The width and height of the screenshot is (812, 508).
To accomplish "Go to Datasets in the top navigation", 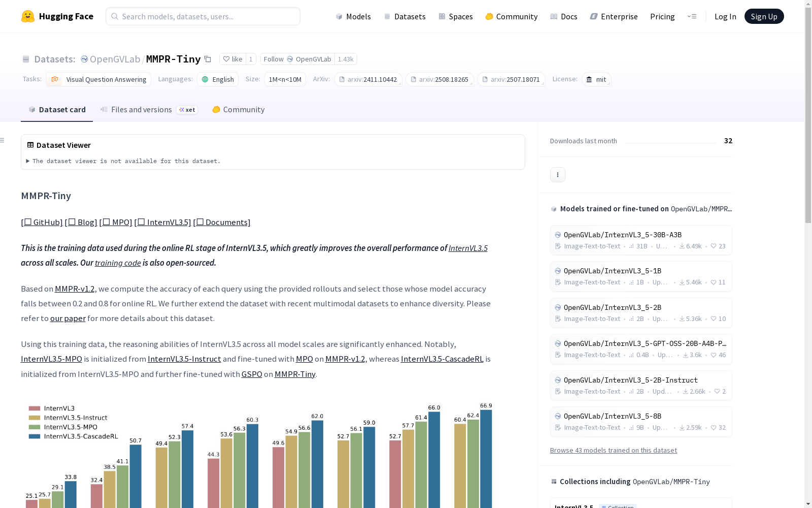I will pyautogui.click(x=404, y=16).
